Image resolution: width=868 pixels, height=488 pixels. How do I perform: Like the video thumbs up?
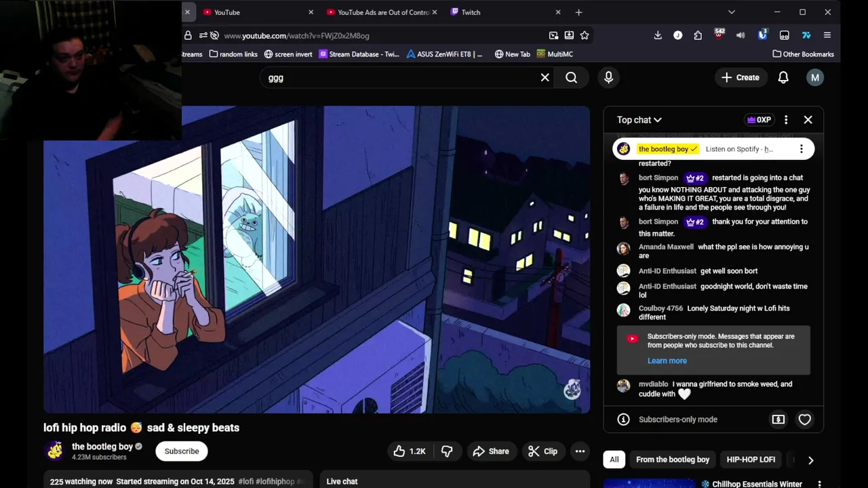point(410,451)
